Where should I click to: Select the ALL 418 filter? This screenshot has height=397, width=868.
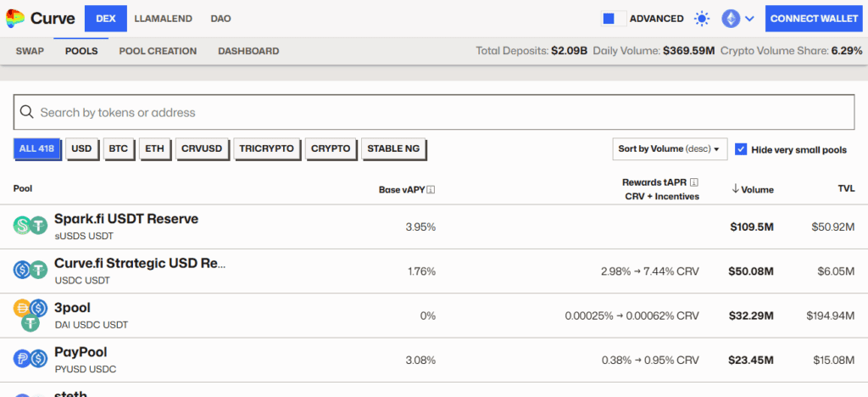tap(36, 149)
